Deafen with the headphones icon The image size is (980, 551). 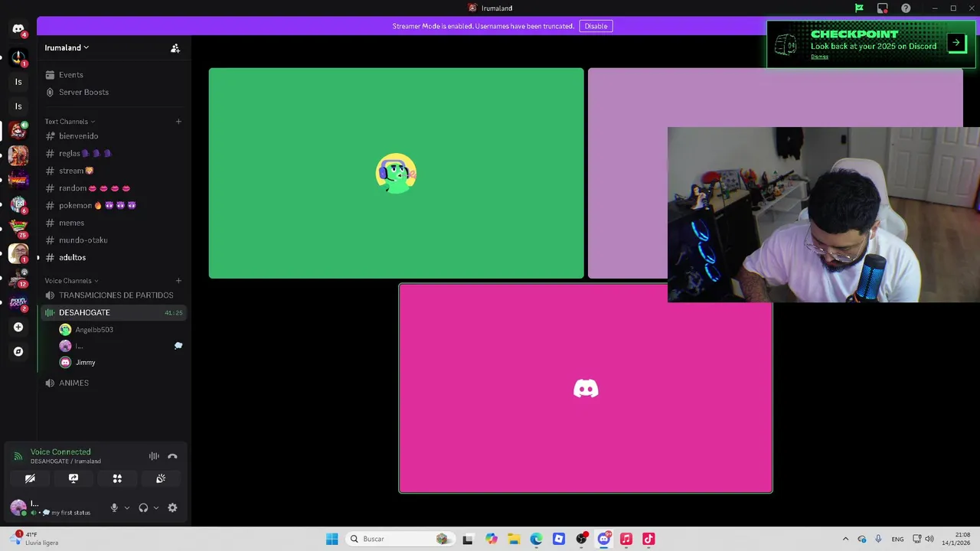pyautogui.click(x=143, y=507)
